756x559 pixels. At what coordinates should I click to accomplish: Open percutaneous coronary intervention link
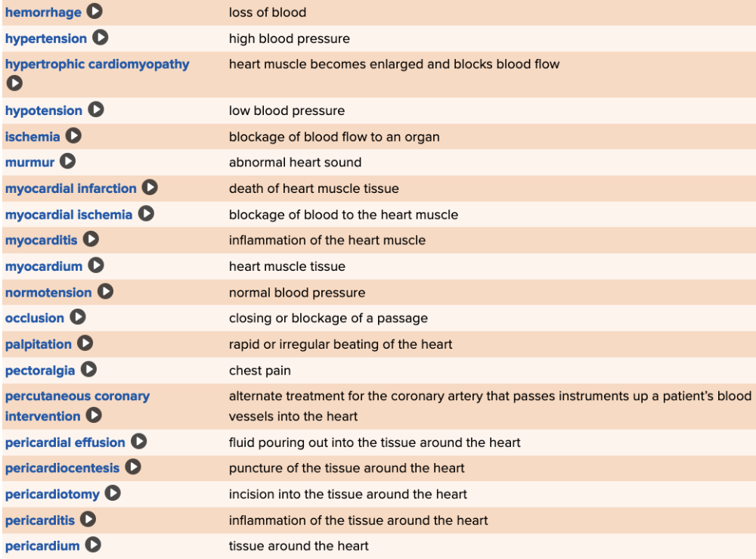(77, 396)
